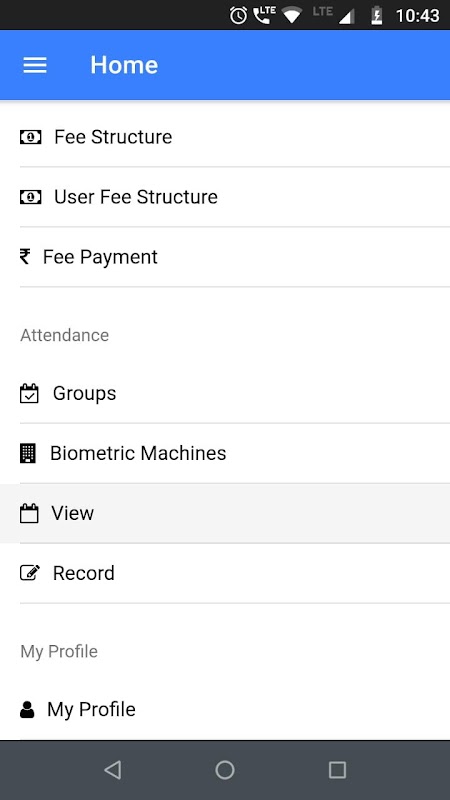Tap the User Fee Structure money icon
The height and width of the screenshot is (800, 450).
(31, 197)
